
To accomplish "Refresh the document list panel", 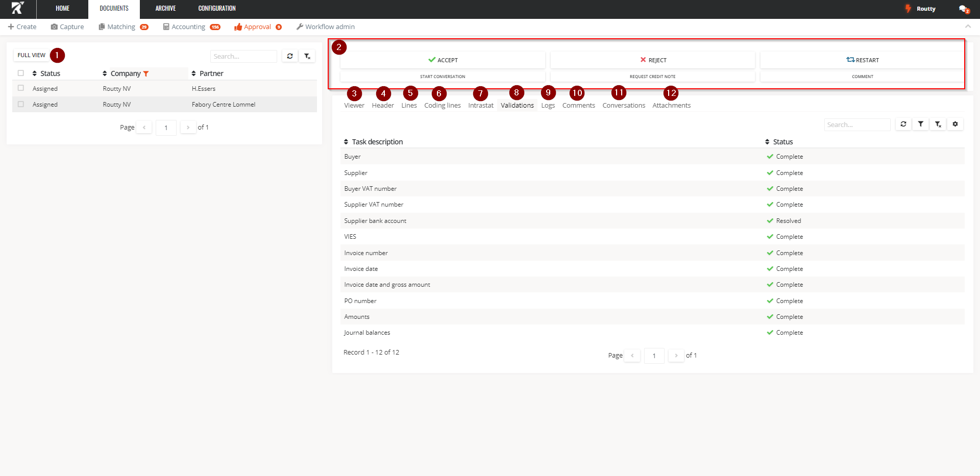I will coord(290,56).
